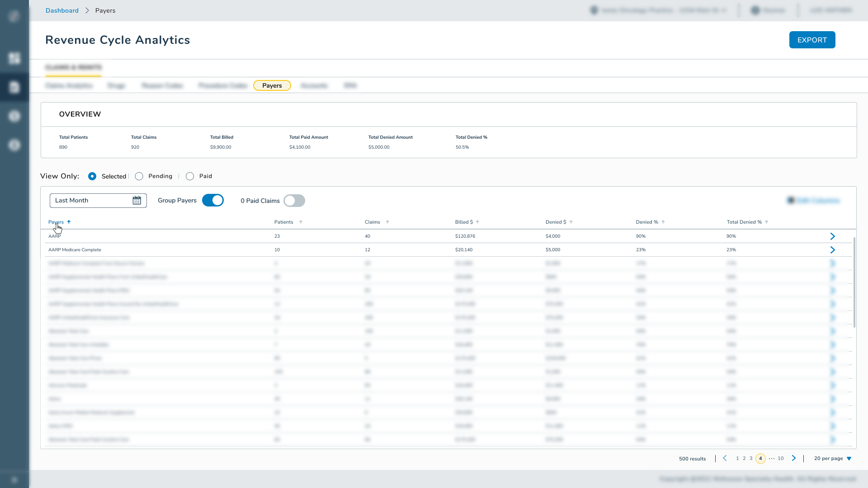Click AARP Medicare Complete Denied % 23%
Viewport: 868px width, 488px height.
tap(641, 250)
